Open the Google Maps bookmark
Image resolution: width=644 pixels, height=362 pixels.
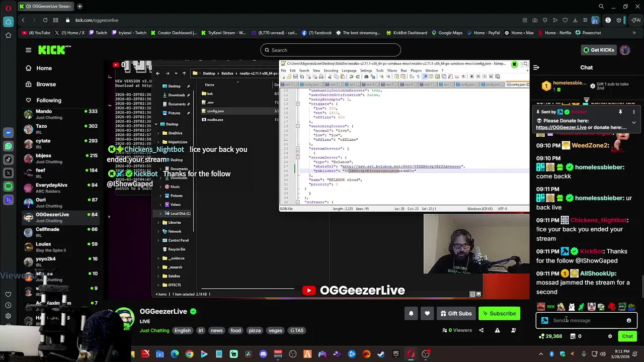[x=447, y=33]
